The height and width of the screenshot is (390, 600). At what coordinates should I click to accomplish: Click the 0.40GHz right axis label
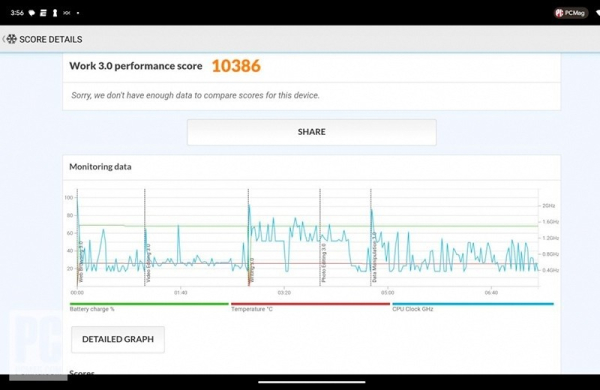coord(551,270)
